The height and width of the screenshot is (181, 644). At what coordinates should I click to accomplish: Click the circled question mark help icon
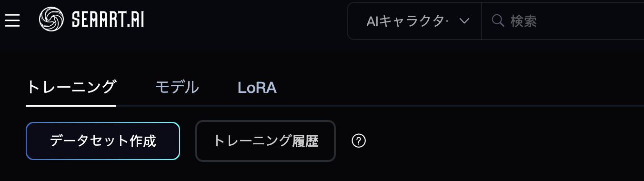pos(358,141)
